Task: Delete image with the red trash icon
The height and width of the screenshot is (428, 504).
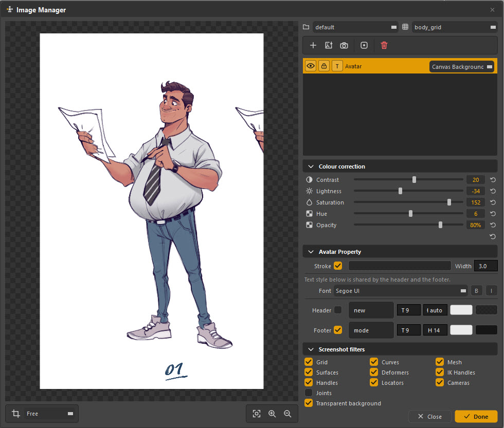Action: (x=384, y=45)
